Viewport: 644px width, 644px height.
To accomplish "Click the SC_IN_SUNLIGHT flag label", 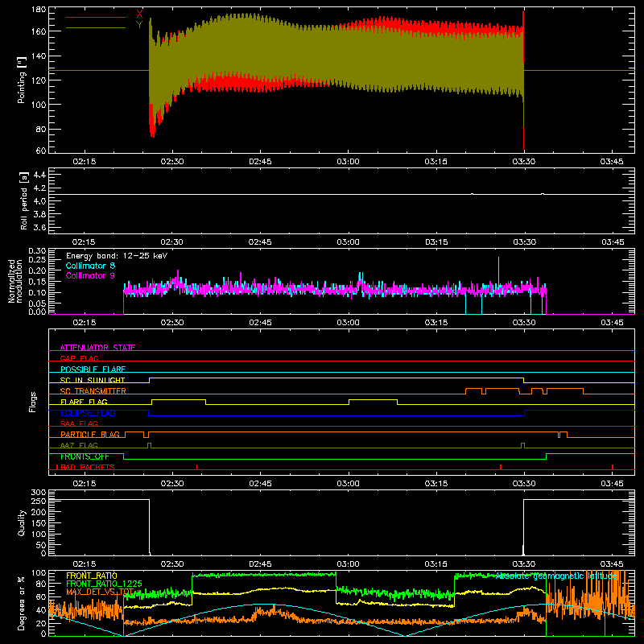I will (x=93, y=380).
